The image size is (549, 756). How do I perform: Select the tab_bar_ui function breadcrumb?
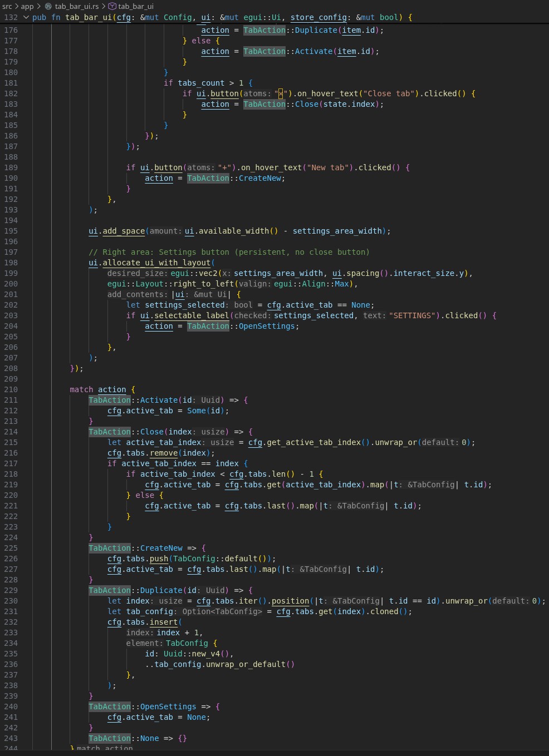[x=136, y=6]
